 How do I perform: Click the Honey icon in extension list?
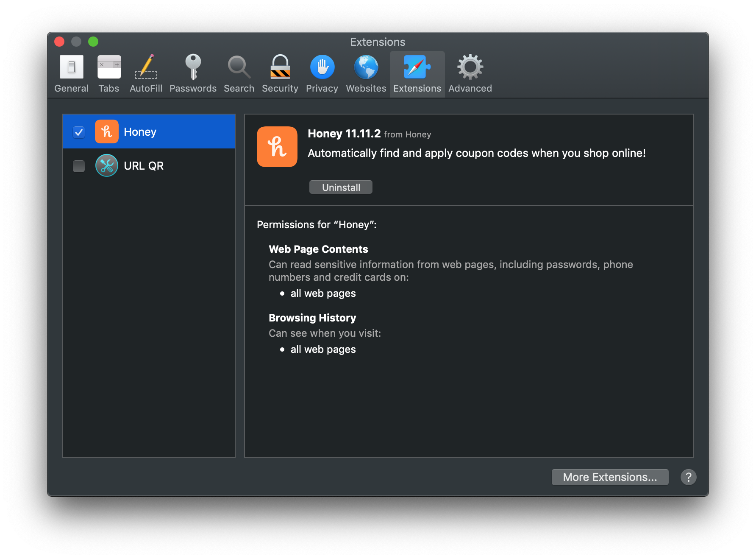[107, 131]
